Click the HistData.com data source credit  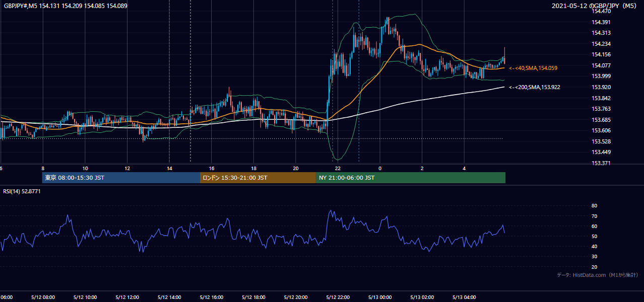(598, 275)
